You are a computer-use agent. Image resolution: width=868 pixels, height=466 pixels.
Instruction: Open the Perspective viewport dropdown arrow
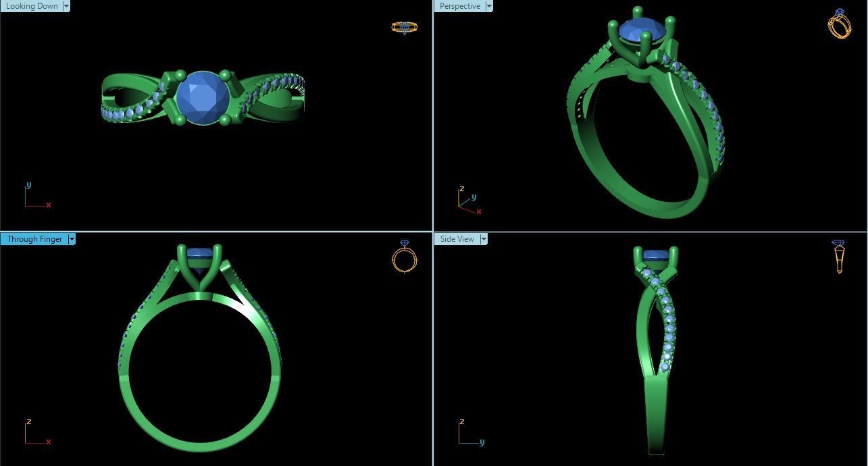[x=489, y=6]
